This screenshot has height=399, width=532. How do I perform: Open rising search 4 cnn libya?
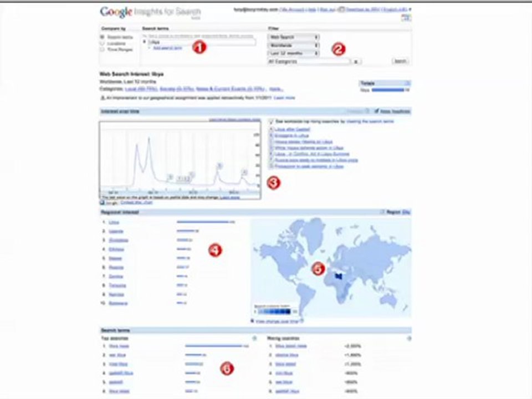(x=284, y=373)
